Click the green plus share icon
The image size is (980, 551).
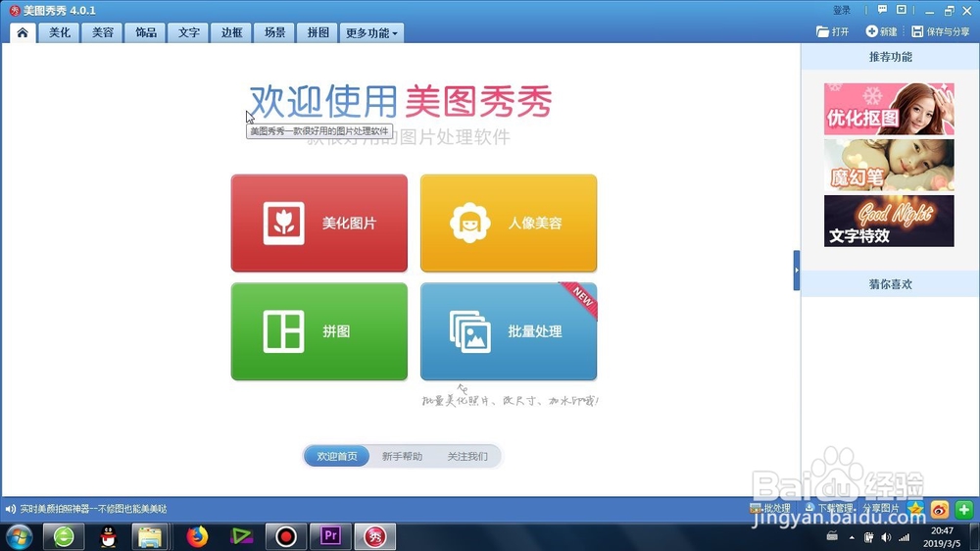963,509
